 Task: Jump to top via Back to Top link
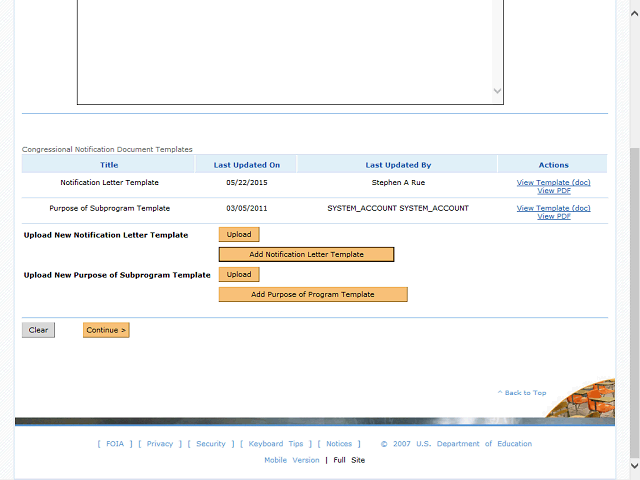click(x=522, y=393)
